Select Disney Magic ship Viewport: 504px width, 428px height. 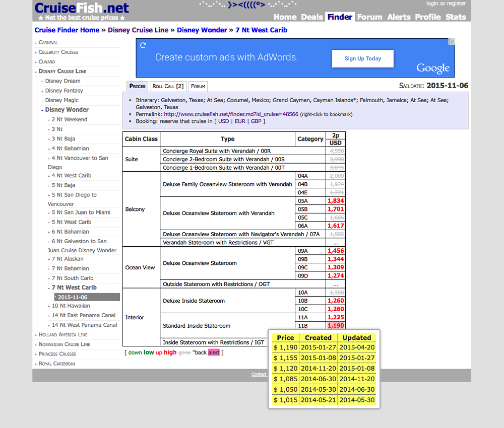pyautogui.click(x=61, y=100)
